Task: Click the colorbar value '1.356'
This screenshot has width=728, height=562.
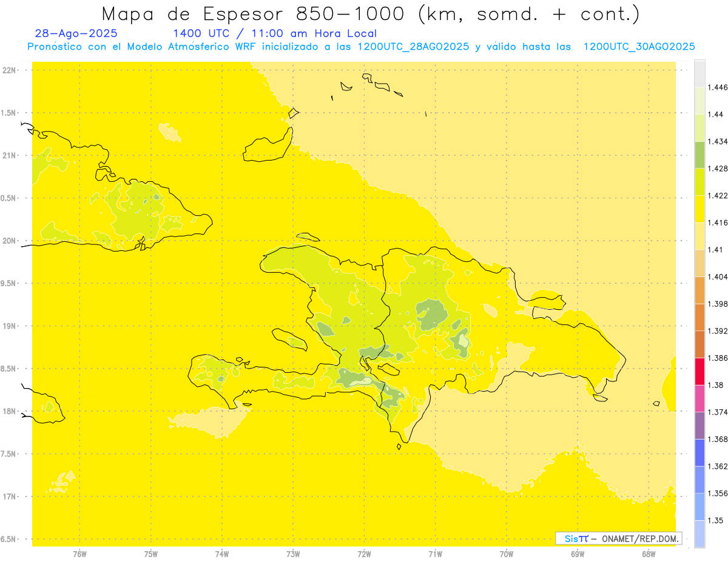Action: pos(719,493)
